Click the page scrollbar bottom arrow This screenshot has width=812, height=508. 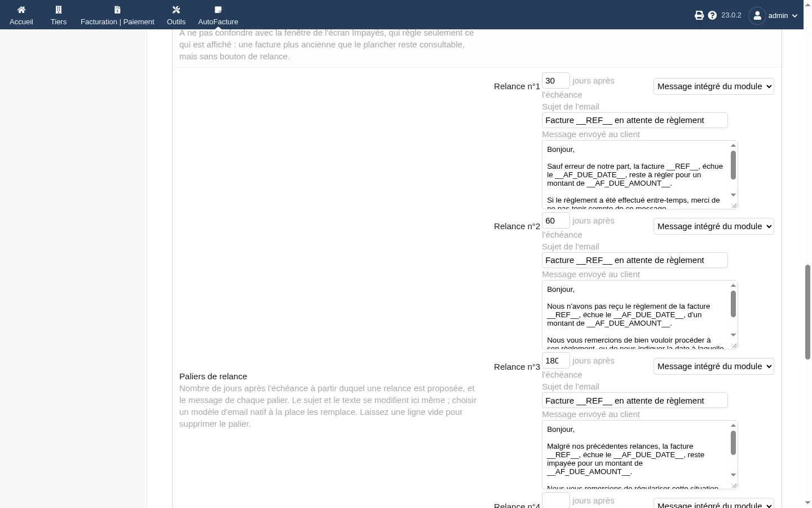[x=807, y=503]
